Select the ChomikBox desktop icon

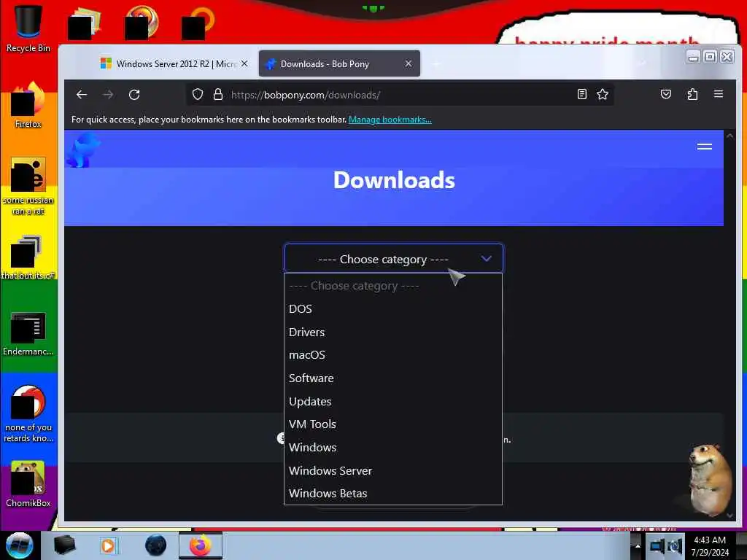pyautogui.click(x=28, y=484)
